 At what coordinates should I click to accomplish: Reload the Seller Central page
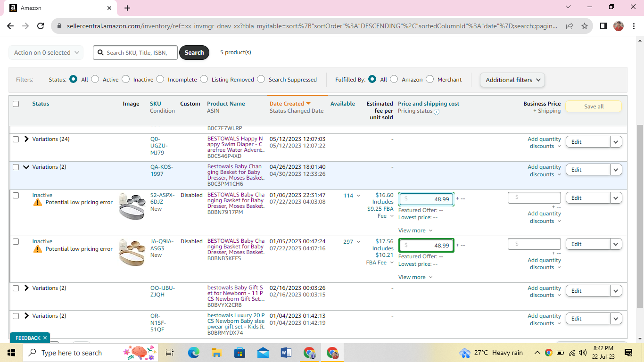41,26
